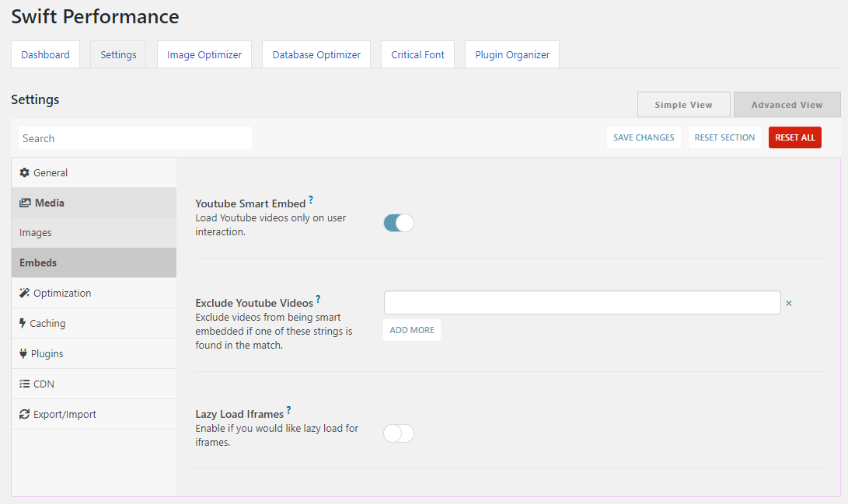Switch to Simple View
Screen dimensions: 848x504
(x=683, y=105)
